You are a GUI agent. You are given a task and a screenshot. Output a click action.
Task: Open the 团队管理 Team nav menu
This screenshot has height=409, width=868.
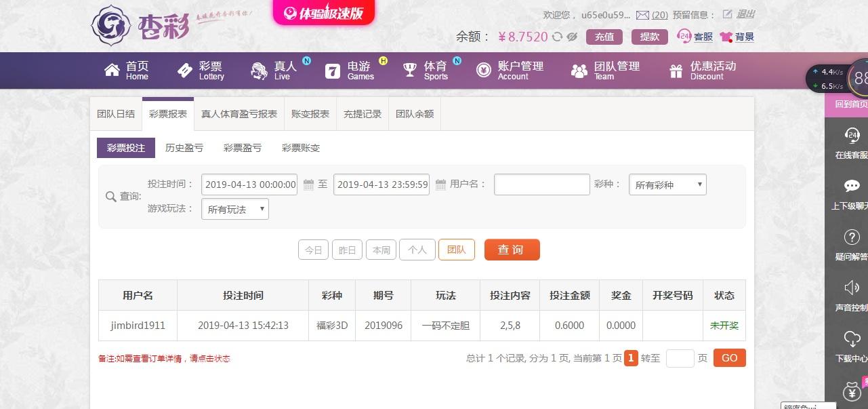pos(605,71)
